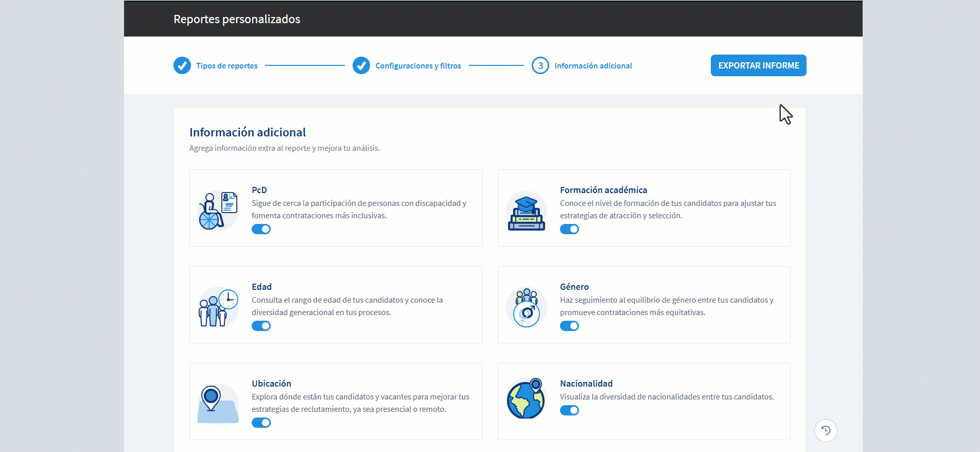Click the Género gender symbol icon
The height and width of the screenshot is (452, 980).
[x=527, y=307]
